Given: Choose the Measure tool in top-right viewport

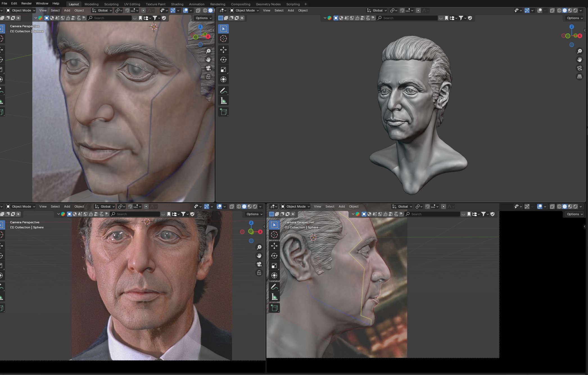Looking at the screenshot, I should click(223, 101).
